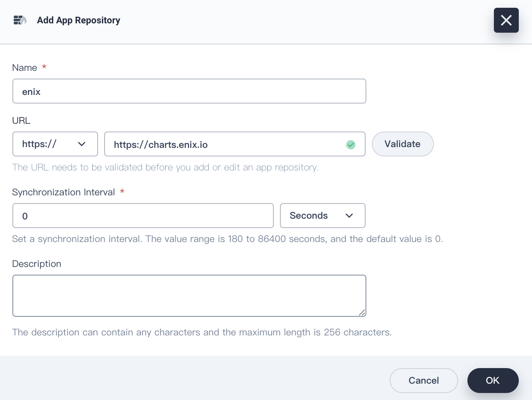Screen dimensions: 532x400
Task: Click the Description character limit hint
Action: 202,332
